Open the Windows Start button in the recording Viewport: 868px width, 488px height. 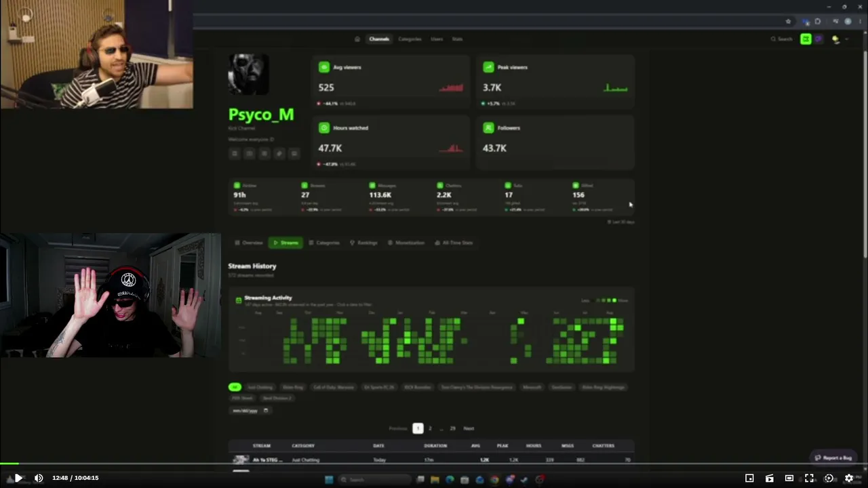tap(329, 480)
